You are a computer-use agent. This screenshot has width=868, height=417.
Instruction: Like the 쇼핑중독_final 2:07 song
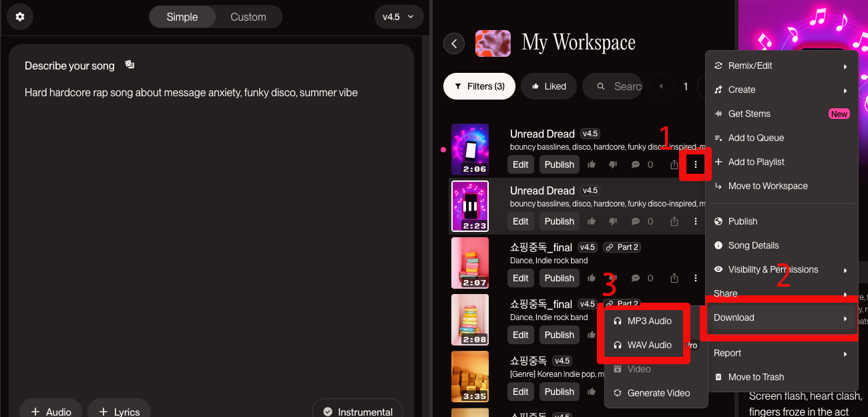coord(592,278)
